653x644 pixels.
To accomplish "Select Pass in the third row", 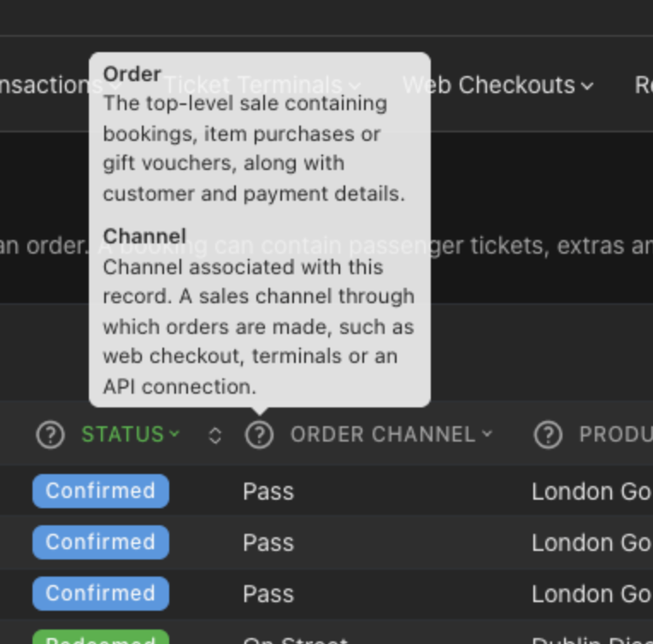I will coord(268,594).
